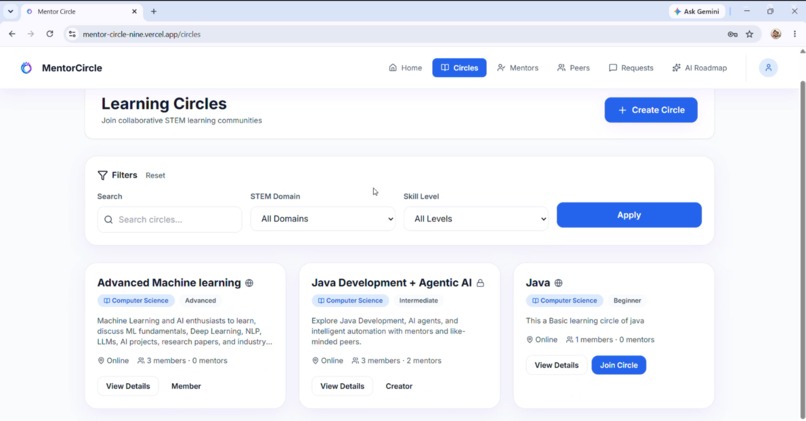Open the tab search dropdown arrow
Viewport: 806px width, 421px height.
coord(10,11)
